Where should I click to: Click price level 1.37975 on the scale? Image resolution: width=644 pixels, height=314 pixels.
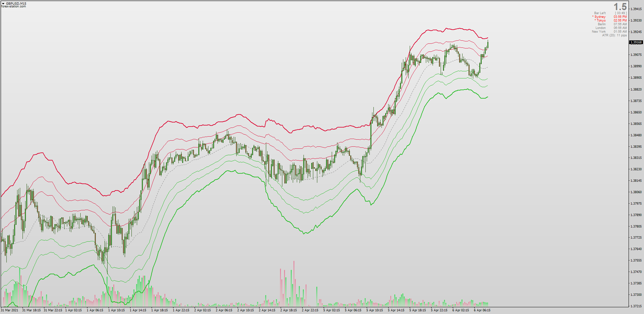click(636, 204)
